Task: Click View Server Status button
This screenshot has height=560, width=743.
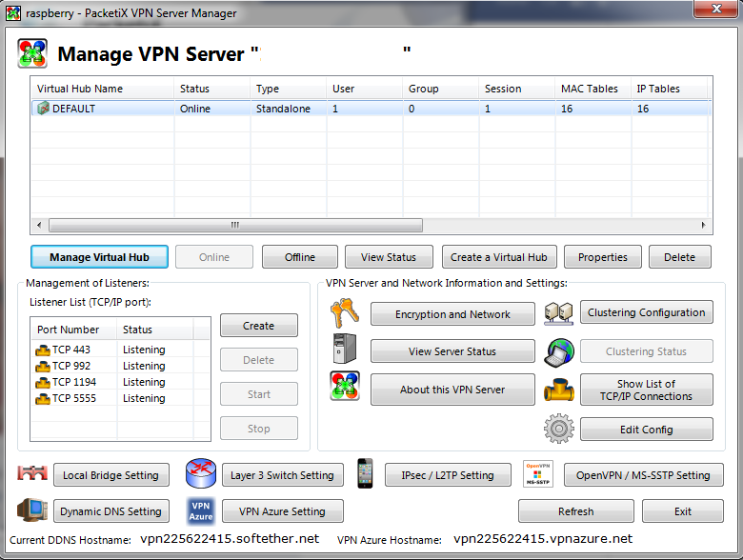Action: click(x=452, y=351)
